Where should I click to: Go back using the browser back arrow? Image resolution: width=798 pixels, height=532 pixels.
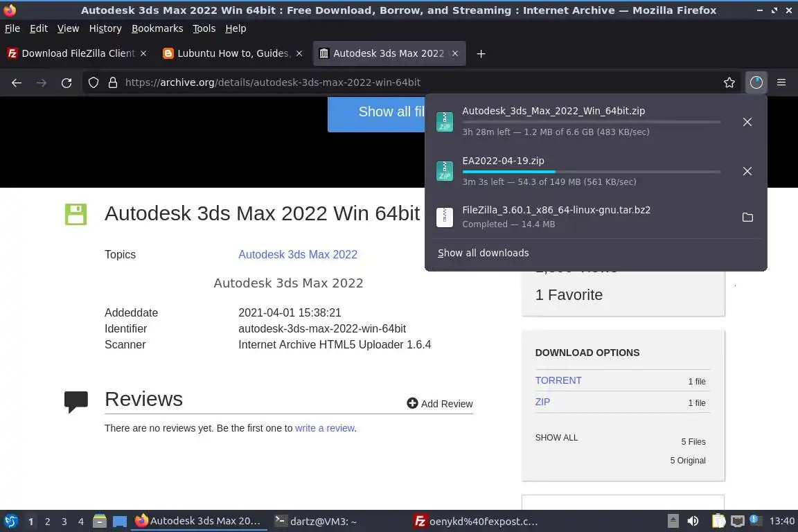tap(17, 82)
